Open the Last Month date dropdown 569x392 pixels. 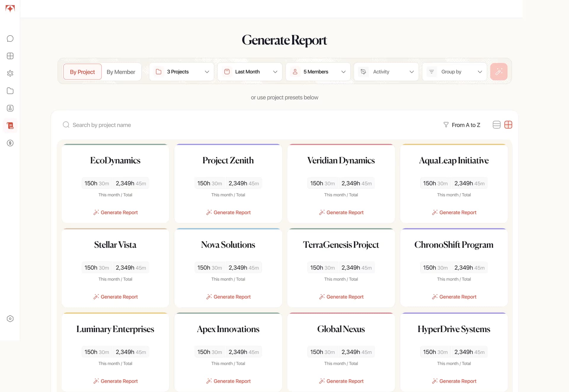250,72
